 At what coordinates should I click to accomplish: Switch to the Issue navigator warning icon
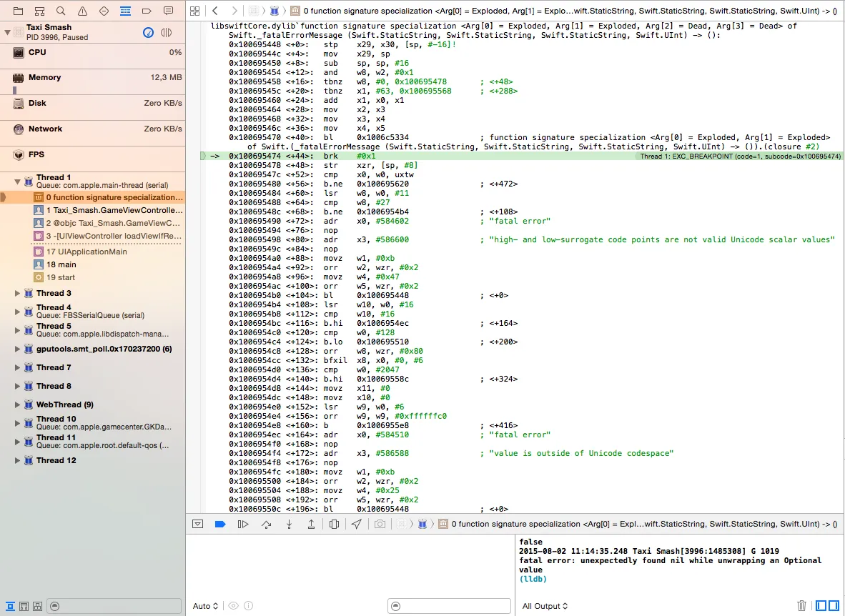point(82,11)
